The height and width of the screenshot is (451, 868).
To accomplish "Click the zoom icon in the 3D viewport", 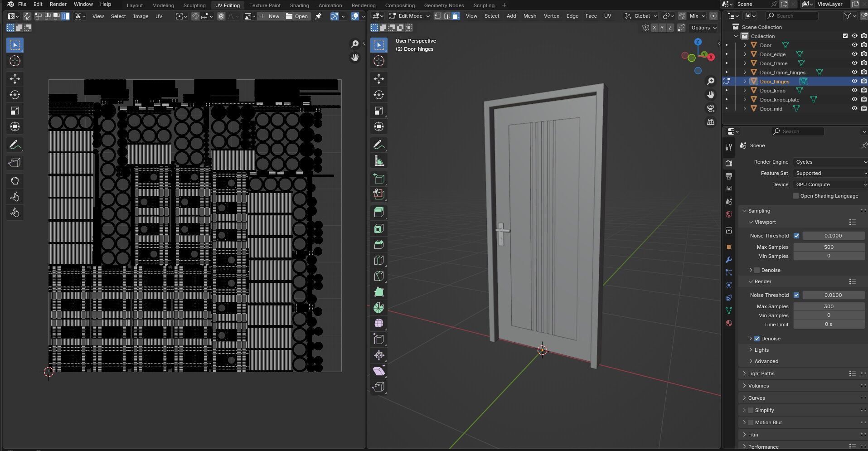I will [x=711, y=81].
